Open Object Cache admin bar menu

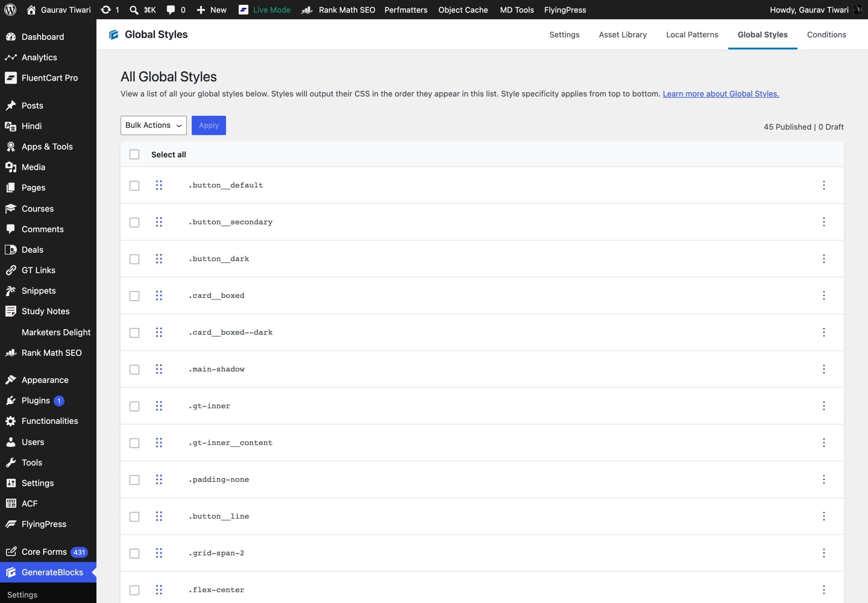click(463, 10)
